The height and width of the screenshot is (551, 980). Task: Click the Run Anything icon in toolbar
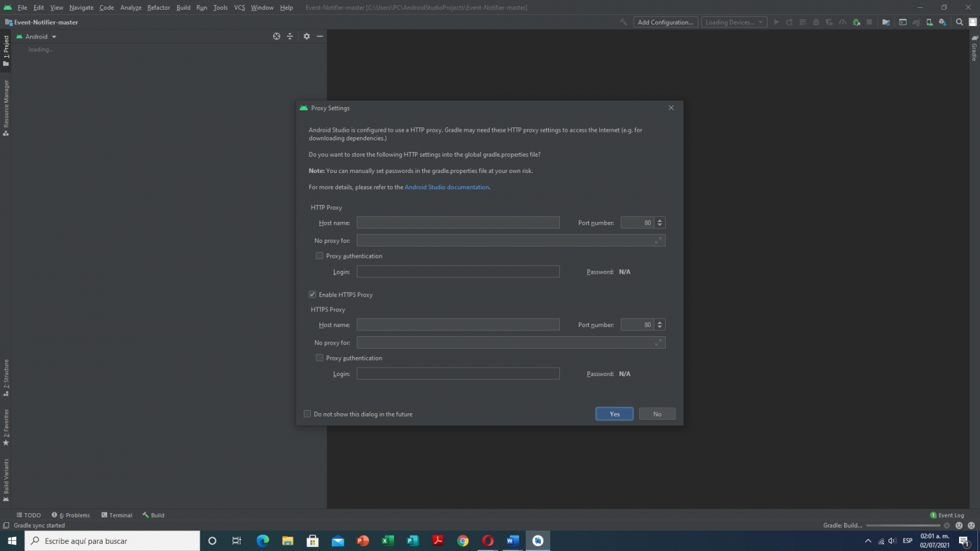tap(903, 22)
